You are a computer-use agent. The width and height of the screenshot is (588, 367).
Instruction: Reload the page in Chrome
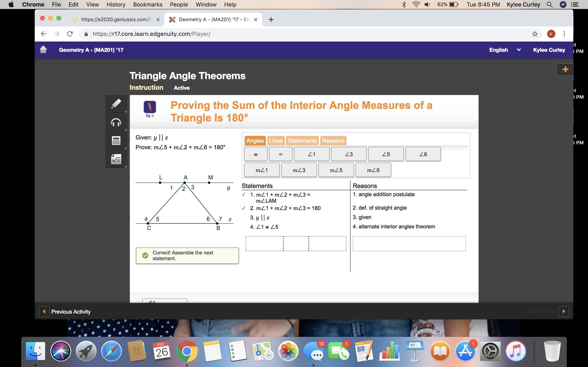click(70, 34)
